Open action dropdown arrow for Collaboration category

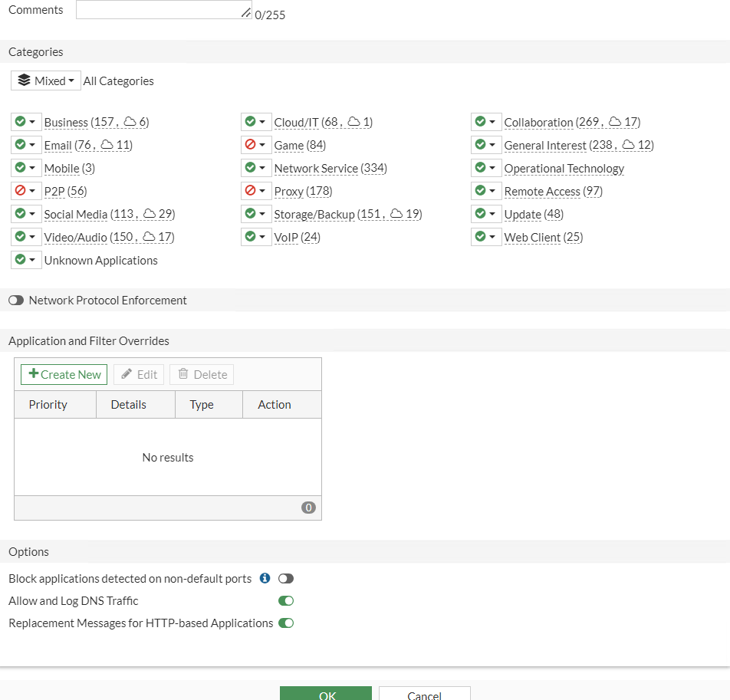click(492, 122)
